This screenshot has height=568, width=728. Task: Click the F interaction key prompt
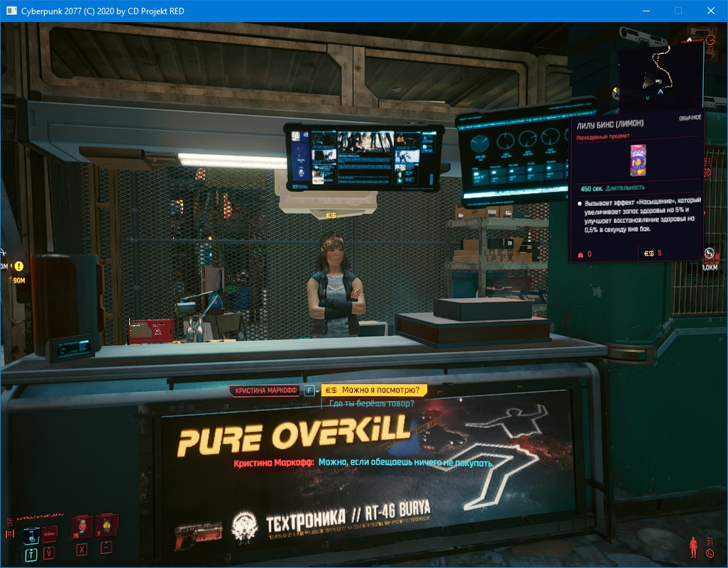tap(309, 390)
